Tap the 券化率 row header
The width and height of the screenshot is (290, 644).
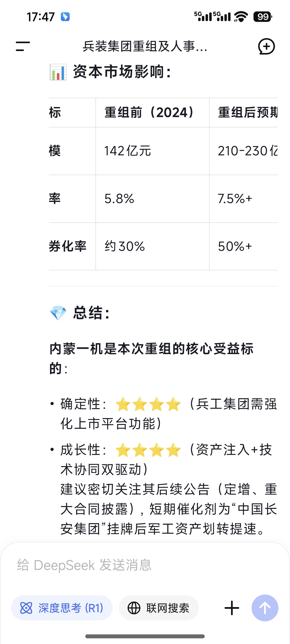tap(68, 246)
